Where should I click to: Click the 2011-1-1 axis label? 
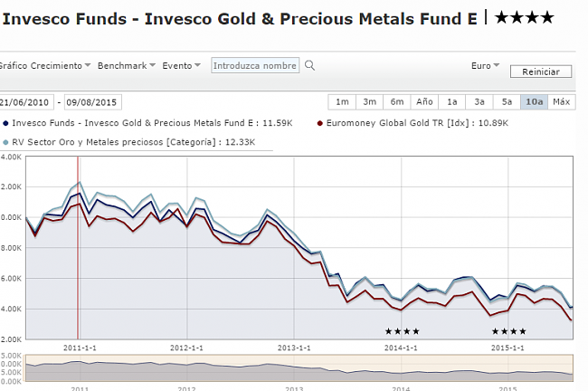point(80,348)
